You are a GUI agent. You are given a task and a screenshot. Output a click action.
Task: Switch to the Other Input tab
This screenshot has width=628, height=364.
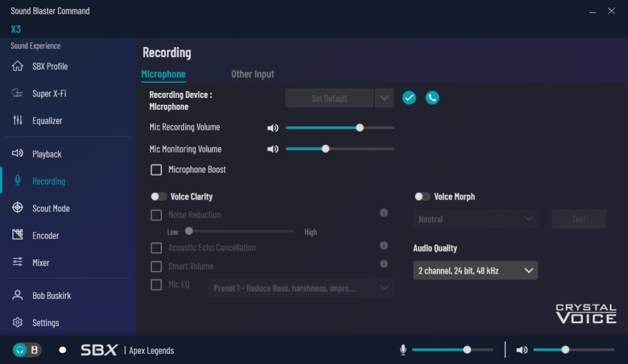pyautogui.click(x=252, y=74)
